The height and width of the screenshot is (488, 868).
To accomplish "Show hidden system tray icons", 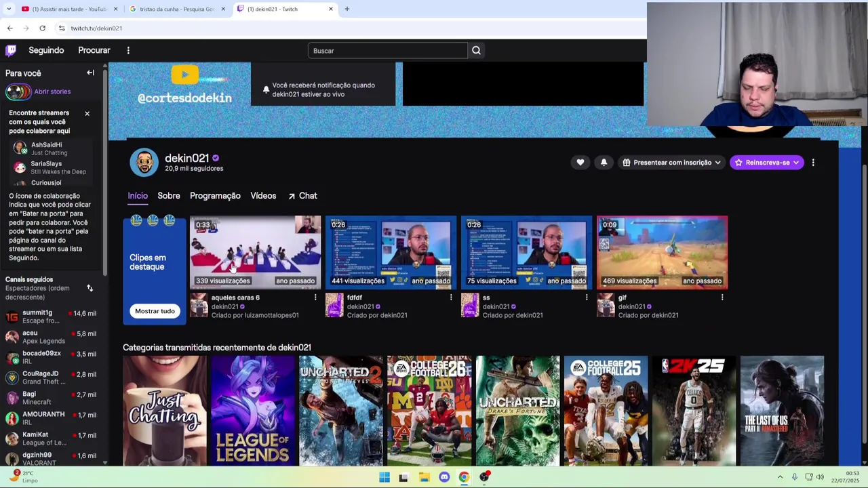I will click(780, 477).
